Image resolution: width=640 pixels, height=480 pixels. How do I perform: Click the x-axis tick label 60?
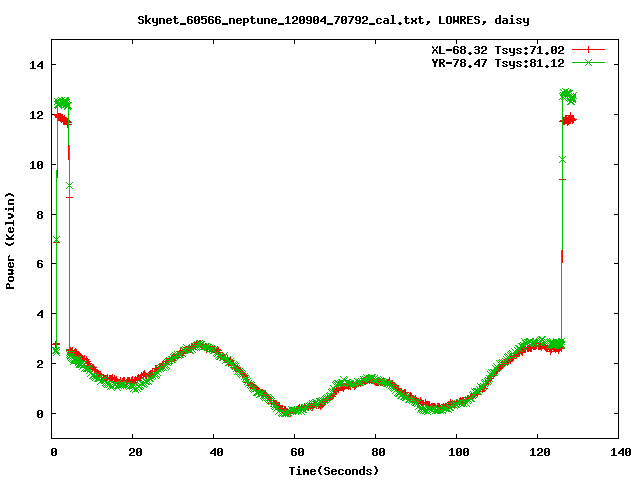click(297, 452)
